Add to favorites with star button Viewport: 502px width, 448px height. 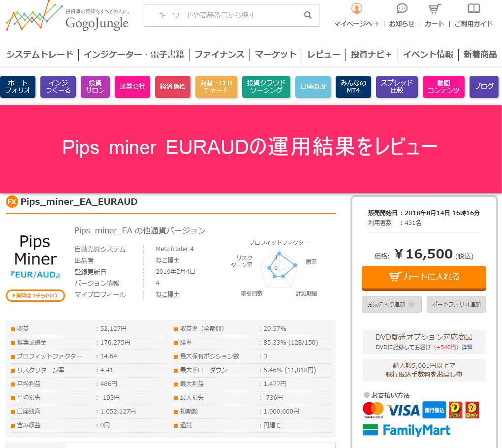[392, 304]
